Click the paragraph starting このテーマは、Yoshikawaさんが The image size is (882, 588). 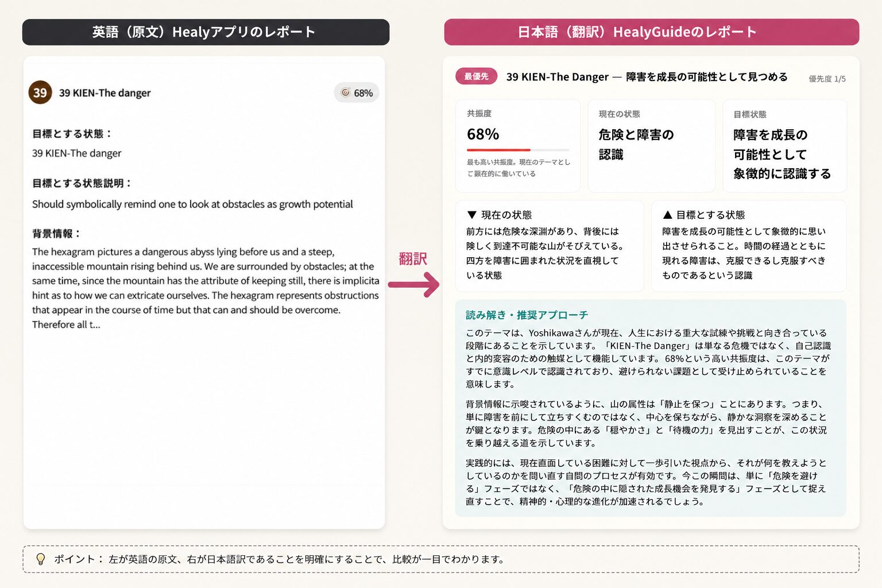point(648,358)
